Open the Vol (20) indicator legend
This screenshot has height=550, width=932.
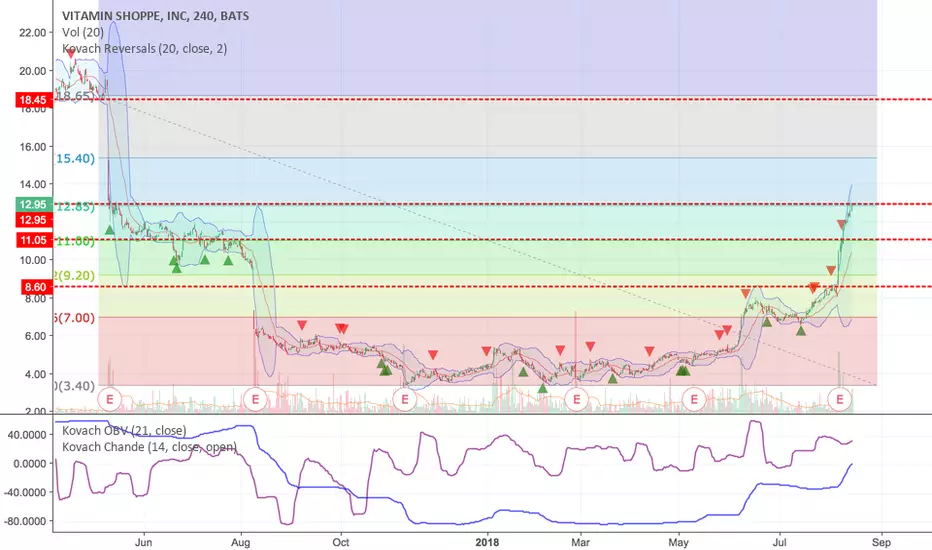point(83,32)
